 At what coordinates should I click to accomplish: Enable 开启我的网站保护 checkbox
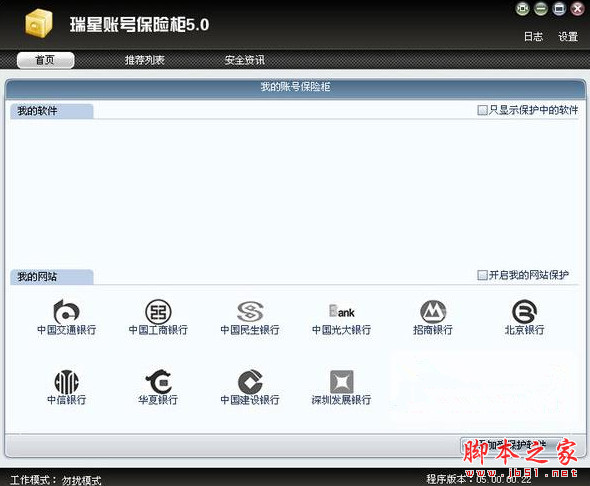[482, 275]
